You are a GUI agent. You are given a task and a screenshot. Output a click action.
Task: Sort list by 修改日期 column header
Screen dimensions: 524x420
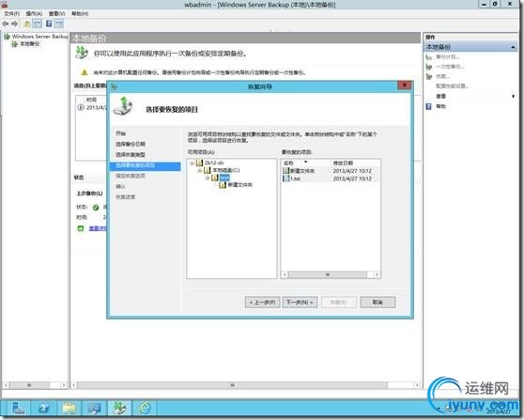[x=355, y=163]
